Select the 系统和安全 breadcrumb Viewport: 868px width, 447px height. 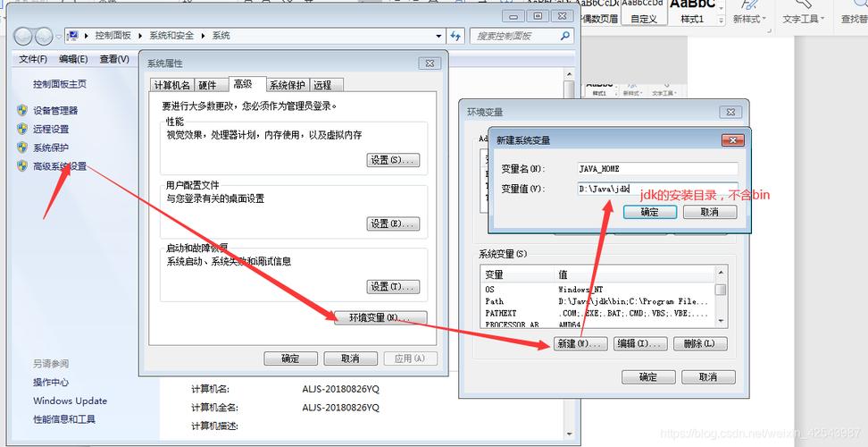pos(171,36)
